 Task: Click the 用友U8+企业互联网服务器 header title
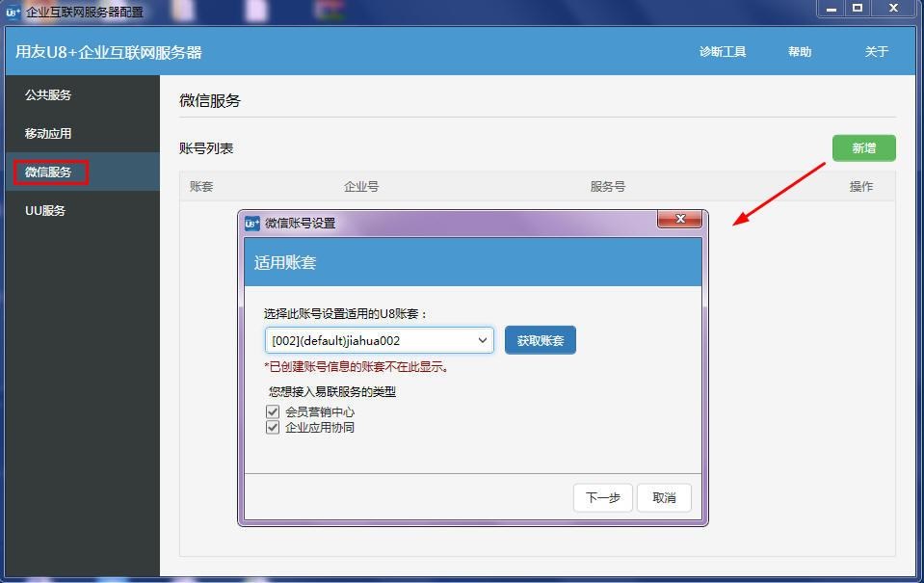[x=109, y=52]
